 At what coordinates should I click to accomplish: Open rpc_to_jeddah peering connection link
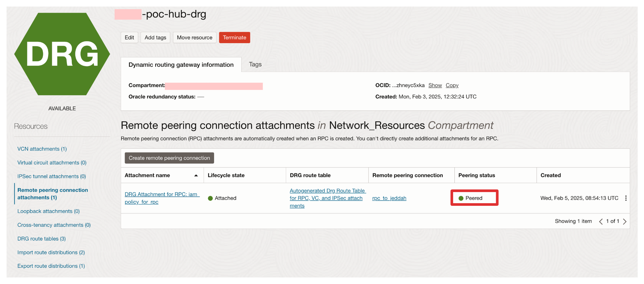coord(389,198)
